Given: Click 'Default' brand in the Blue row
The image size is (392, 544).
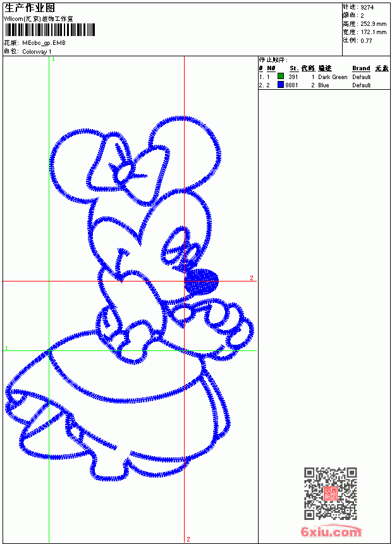Looking at the screenshot, I should (362, 85).
